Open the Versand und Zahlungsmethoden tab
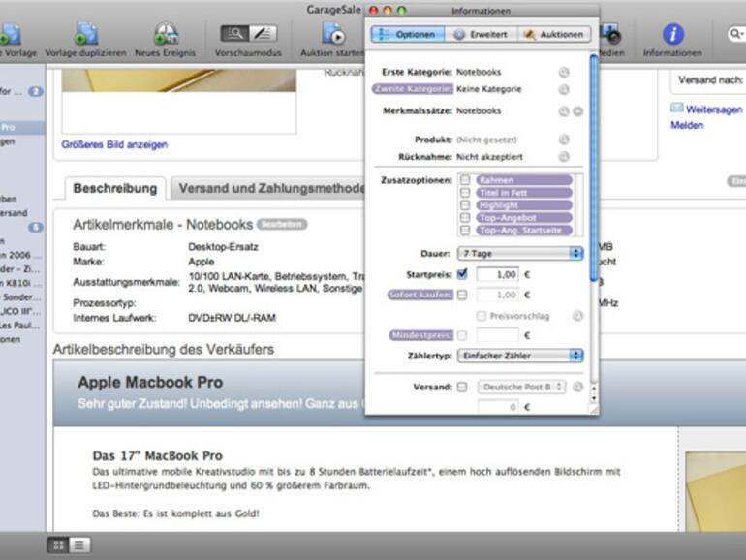 pos(268,188)
